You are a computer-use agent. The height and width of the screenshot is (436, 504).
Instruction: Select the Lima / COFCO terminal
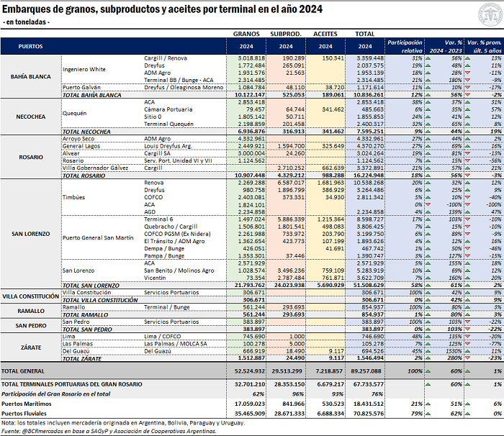point(162,337)
